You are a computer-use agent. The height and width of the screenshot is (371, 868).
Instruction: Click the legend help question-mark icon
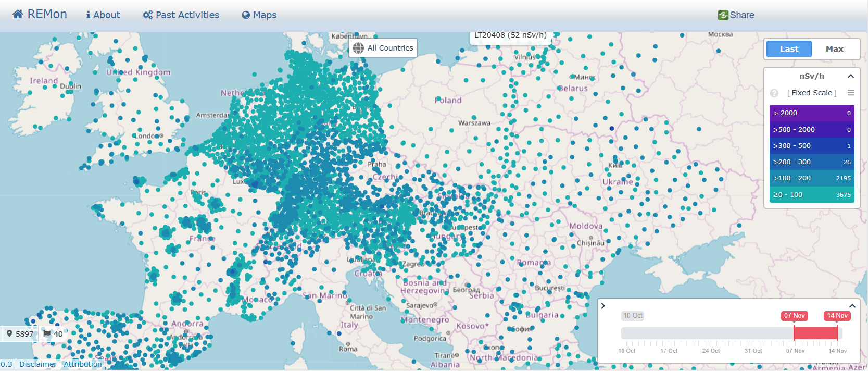774,93
